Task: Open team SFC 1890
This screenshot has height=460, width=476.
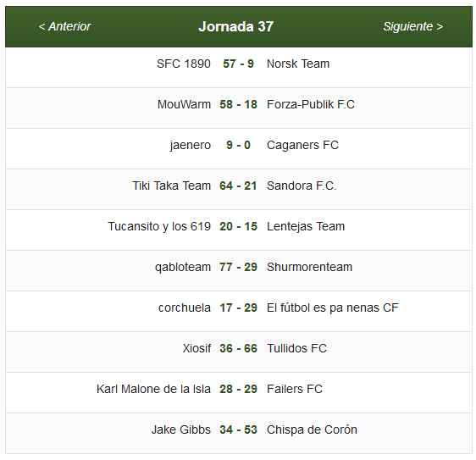Action: 183,64
